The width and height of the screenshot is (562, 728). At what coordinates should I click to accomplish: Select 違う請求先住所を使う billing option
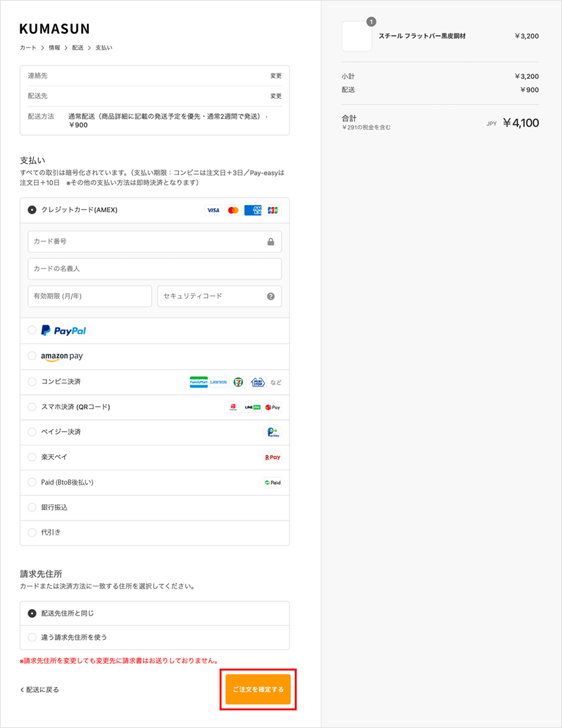tap(32, 637)
